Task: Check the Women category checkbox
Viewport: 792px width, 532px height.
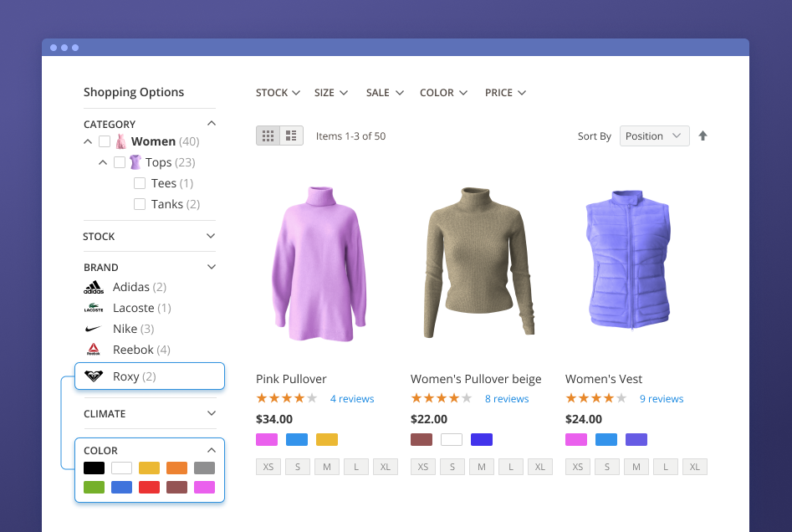Action: click(105, 141)
